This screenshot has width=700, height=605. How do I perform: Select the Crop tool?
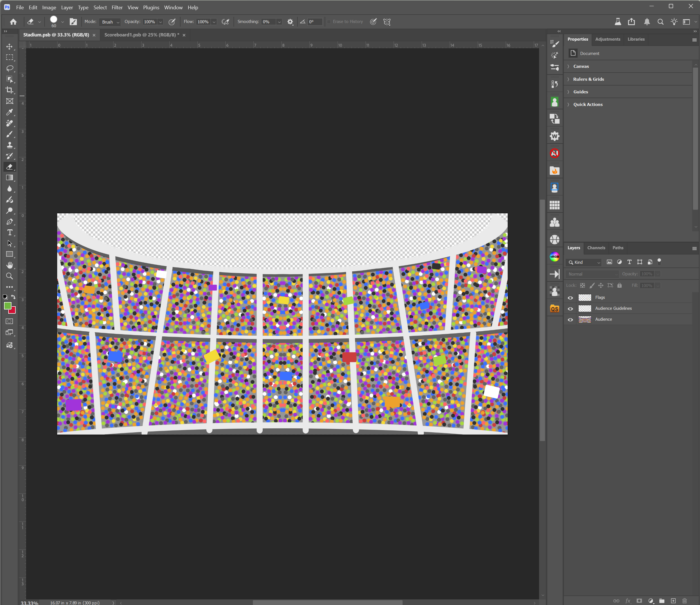10,90
